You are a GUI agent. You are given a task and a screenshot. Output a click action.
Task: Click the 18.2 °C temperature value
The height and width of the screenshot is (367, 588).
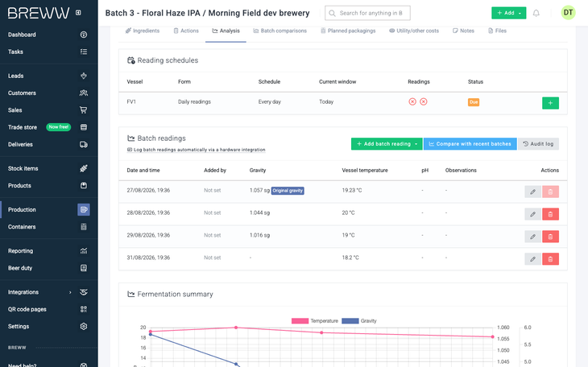point(350,258)
